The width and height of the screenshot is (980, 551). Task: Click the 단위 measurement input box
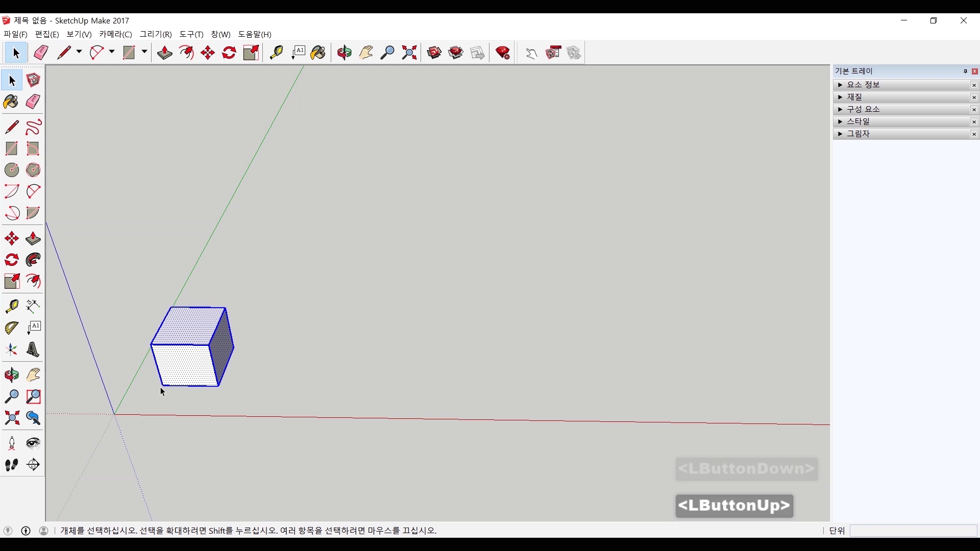(x=913, y=531)
